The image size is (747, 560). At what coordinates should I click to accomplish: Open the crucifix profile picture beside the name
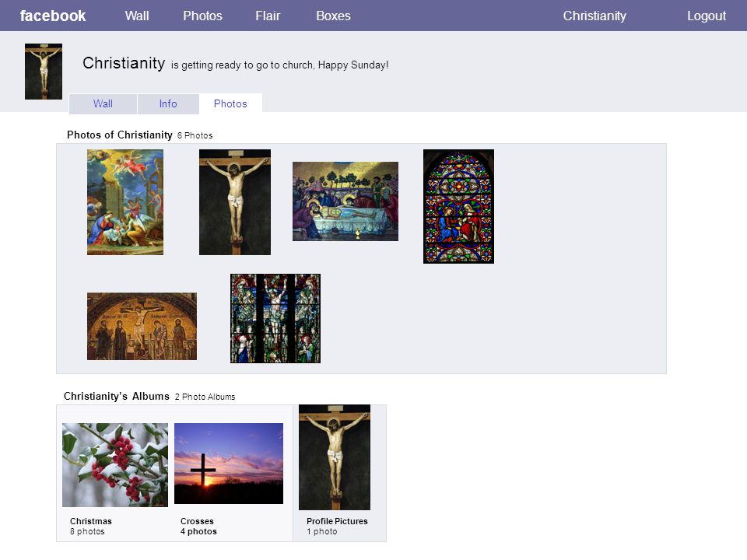click(x=44, y=72)
